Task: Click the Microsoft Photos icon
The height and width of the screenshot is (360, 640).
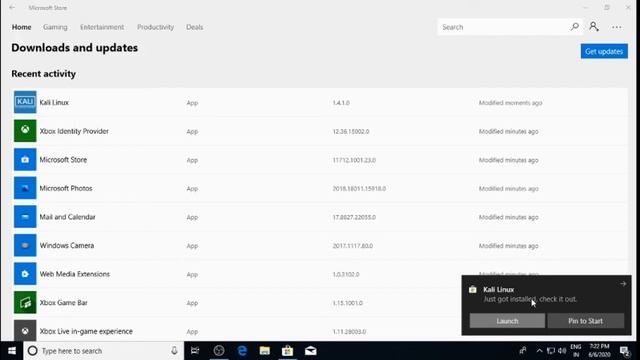Action: 25,188
